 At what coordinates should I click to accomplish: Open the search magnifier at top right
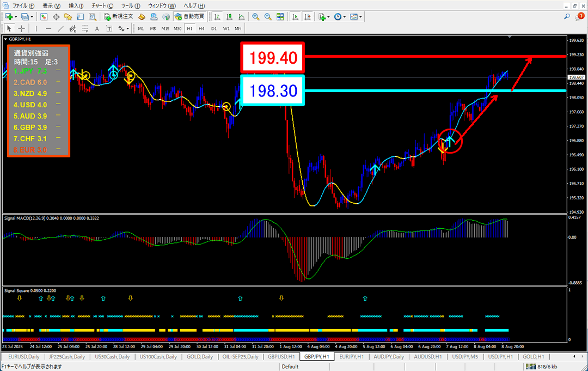pyautogui.click(x=567, y=16)
